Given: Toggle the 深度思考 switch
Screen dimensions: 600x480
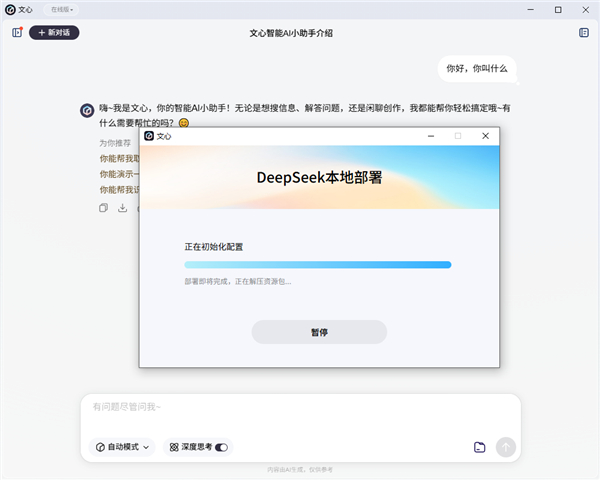Looking at the screenshot, I should click(x=221, y=447).
